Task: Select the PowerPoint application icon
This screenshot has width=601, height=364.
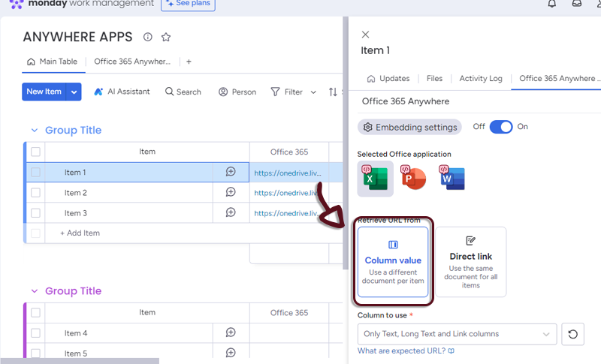Action: 413,179
